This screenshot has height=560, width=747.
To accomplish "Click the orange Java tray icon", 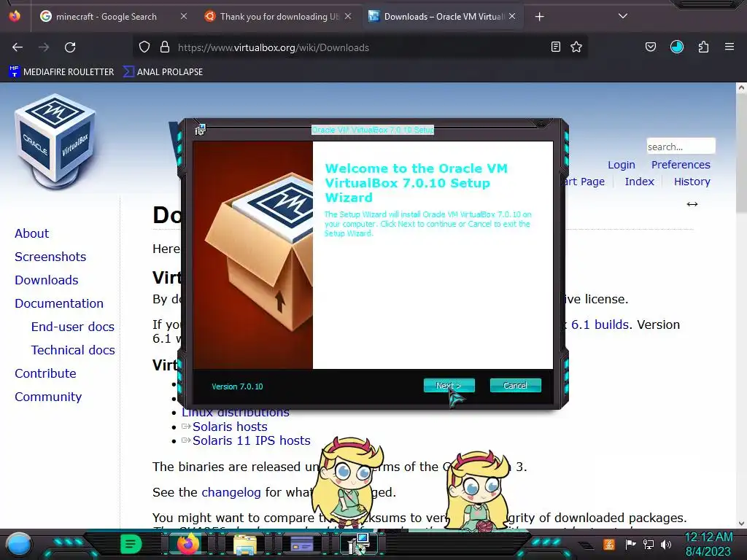I will 609,544.
